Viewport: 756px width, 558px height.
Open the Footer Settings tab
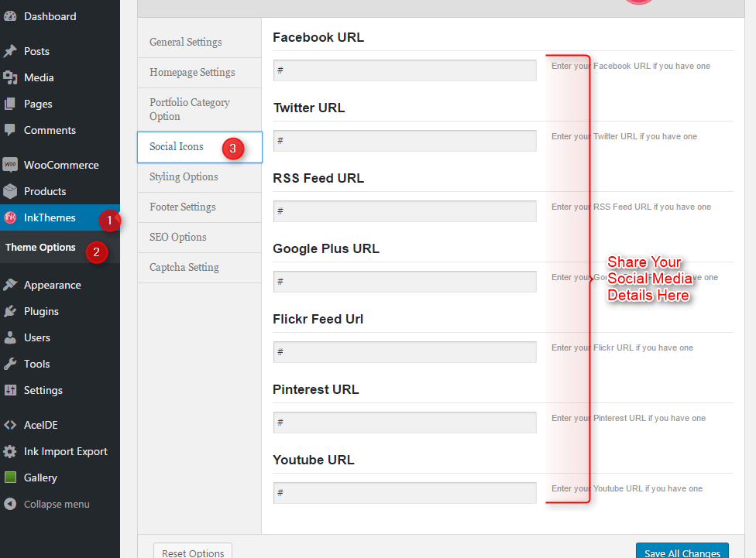pyautogui.click(x=200, y=207)
